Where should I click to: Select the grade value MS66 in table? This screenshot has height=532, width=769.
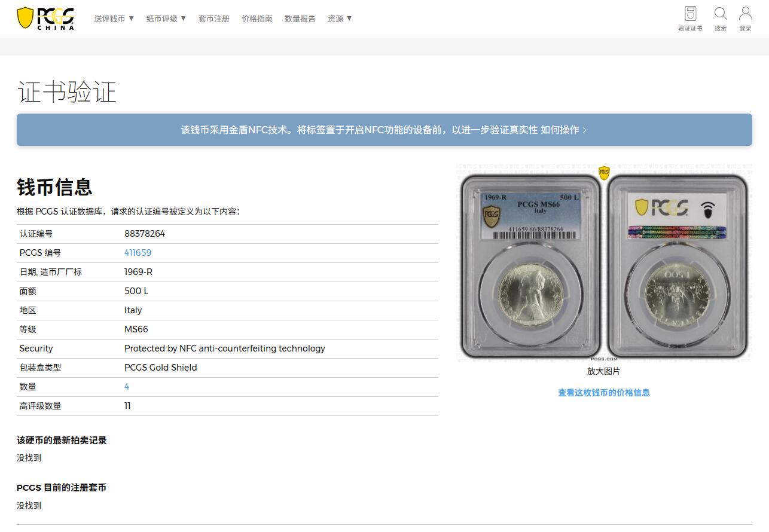tap(136, 329)
